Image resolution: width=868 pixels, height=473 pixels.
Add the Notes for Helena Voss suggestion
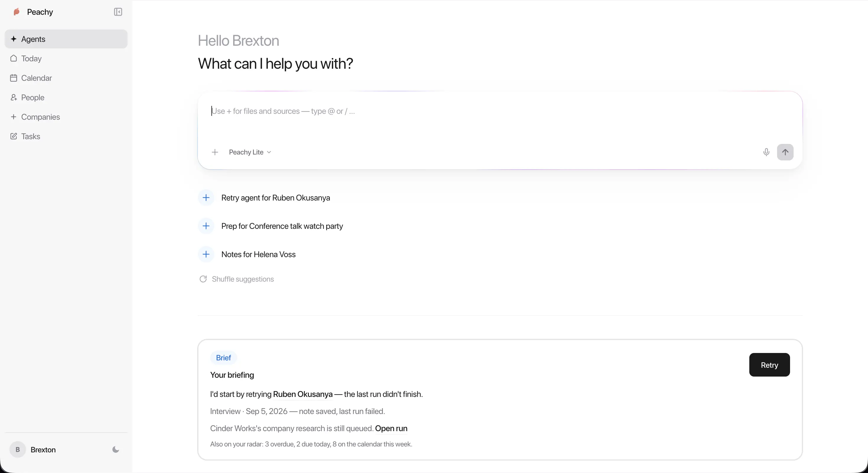point(206,254)
